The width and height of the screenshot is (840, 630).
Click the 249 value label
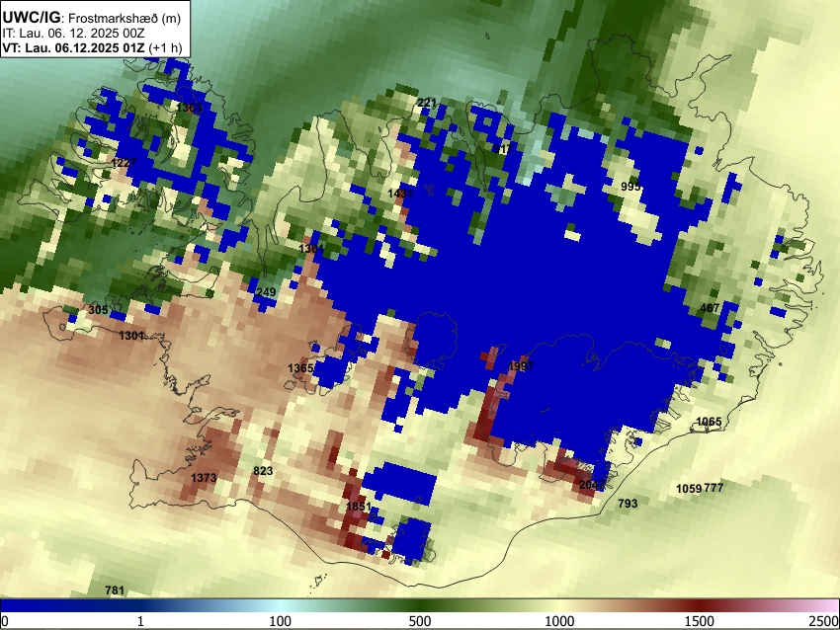pyautogui.click(x=266, y=291)
